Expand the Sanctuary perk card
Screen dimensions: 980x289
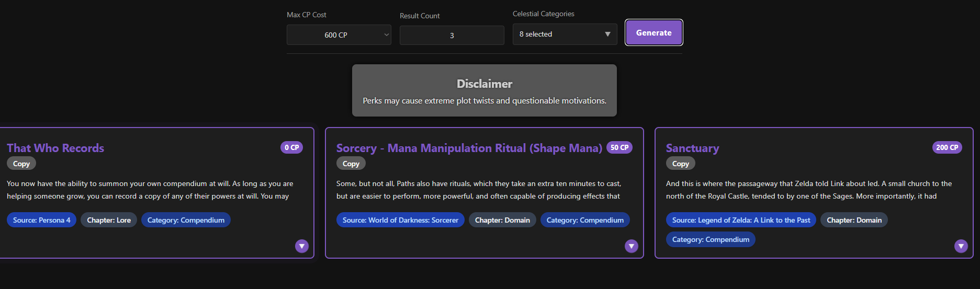[961, 246]
